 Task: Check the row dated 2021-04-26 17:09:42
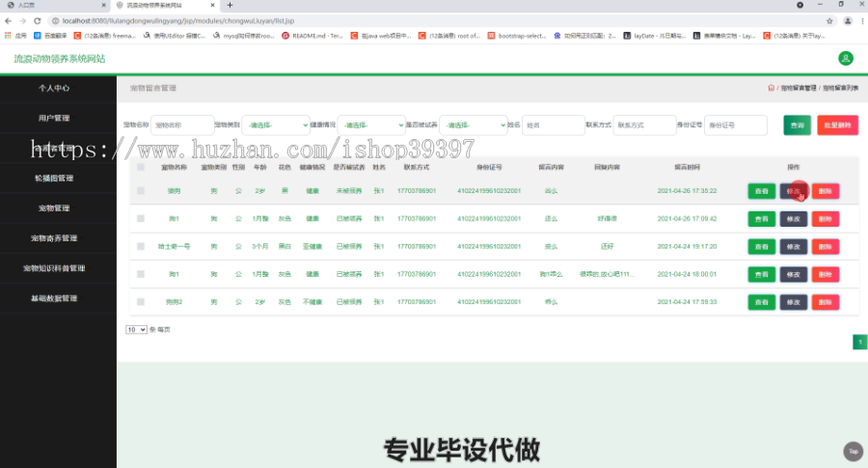pos(141,219)
